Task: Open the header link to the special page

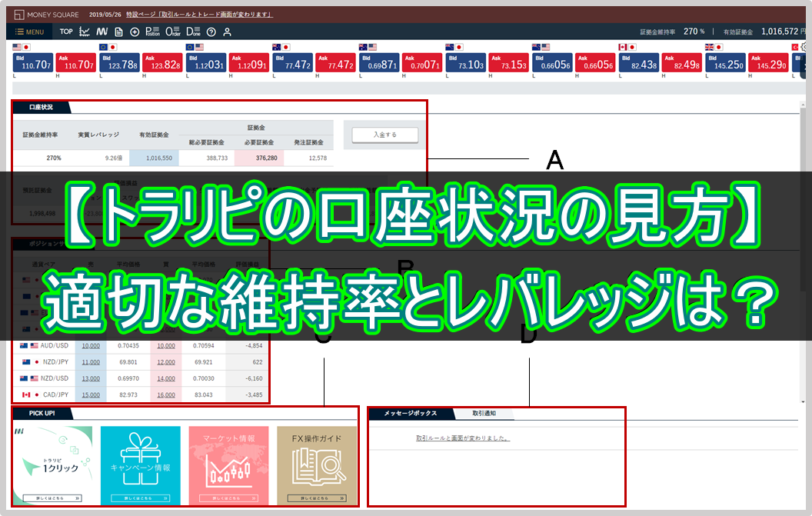Action: [x=199, y=15]
